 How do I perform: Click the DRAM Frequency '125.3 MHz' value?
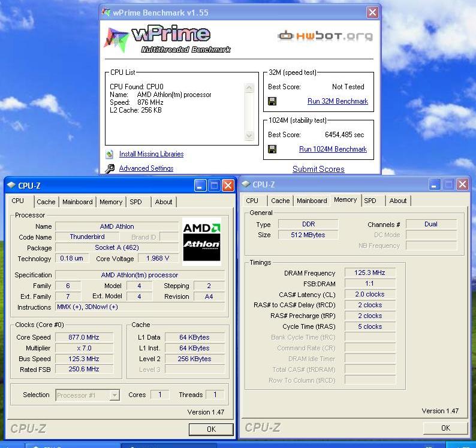coord(370,273)
